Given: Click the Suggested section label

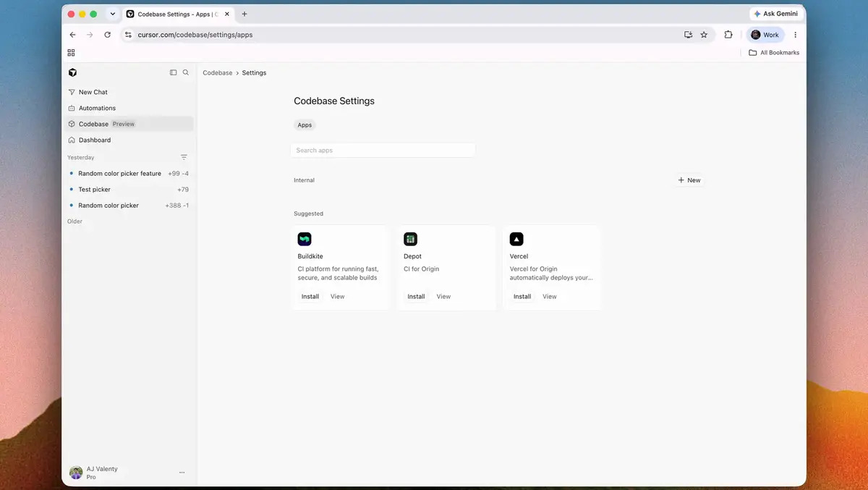Looking at the screenshot, I should [x=308, y=214].
